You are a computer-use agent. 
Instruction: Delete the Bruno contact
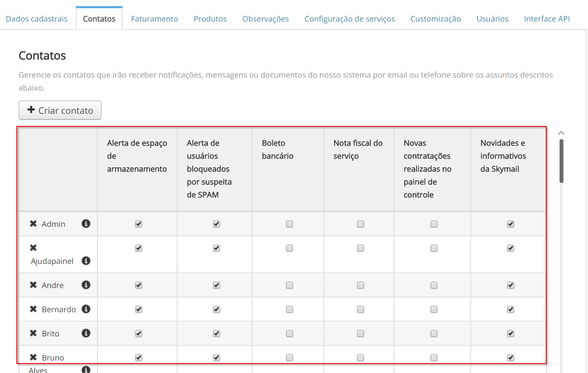click(x=33, y=357)
